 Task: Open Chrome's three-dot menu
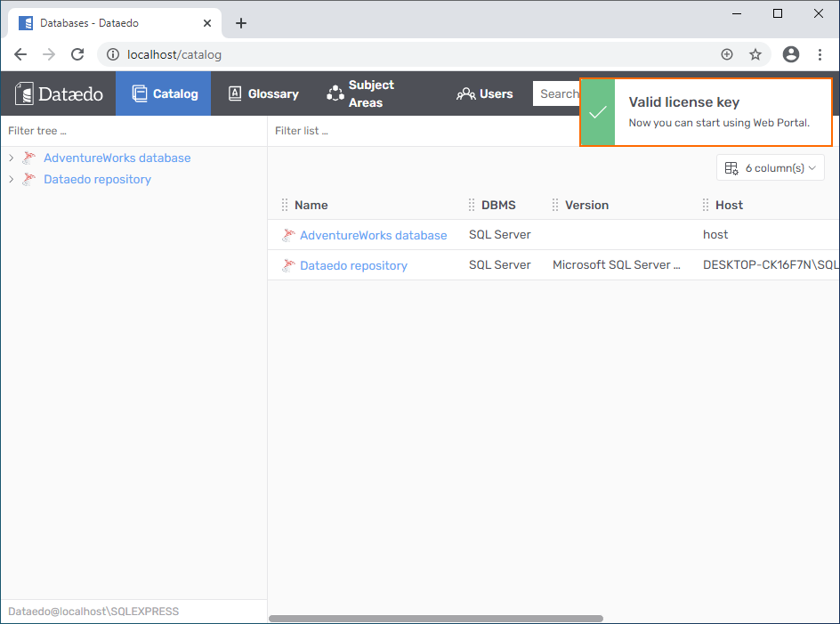pyautogui.click(x=820, y=54)
